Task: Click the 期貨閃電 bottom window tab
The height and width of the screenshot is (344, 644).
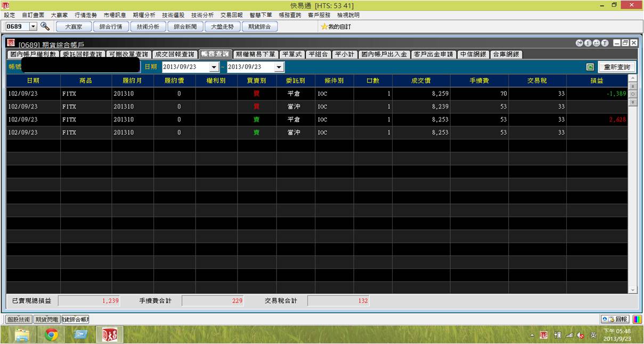Action: [46, 320]
